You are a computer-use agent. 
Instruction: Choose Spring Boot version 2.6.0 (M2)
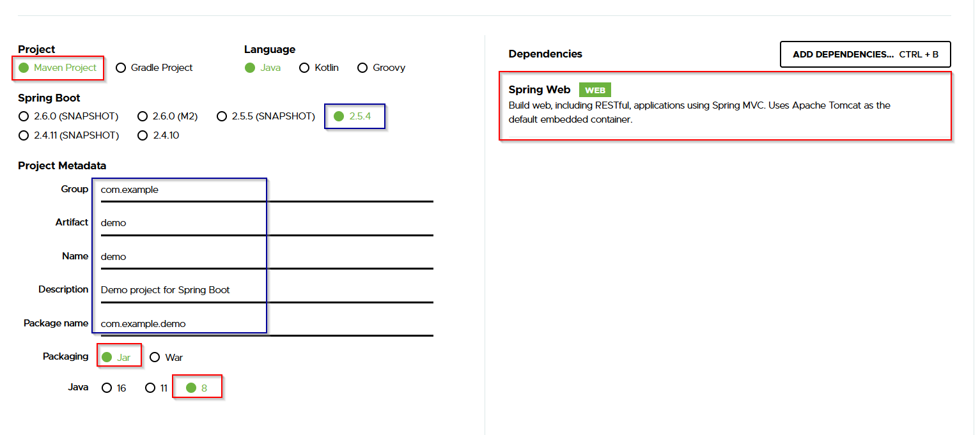(x=143, y=116)
